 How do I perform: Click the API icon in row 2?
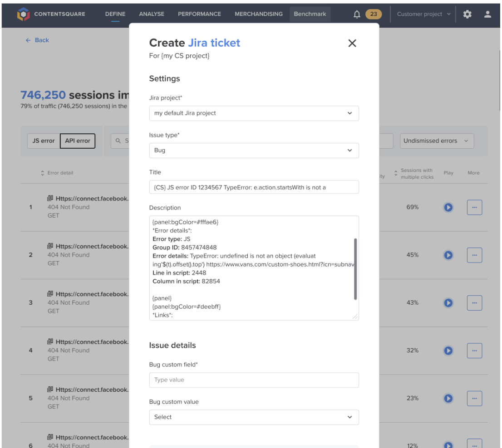(x=50, y=246)
